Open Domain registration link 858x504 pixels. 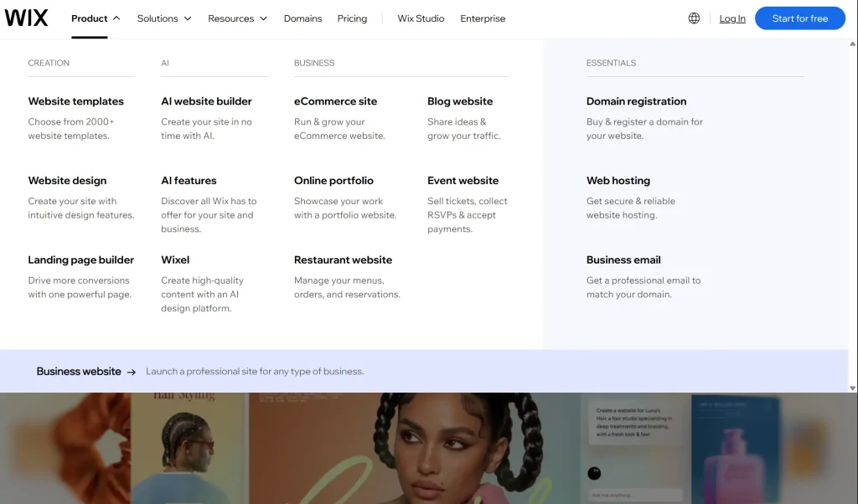[x=637, y=101]
